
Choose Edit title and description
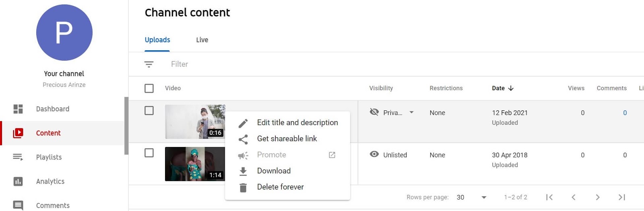click(x=297, y=123)
